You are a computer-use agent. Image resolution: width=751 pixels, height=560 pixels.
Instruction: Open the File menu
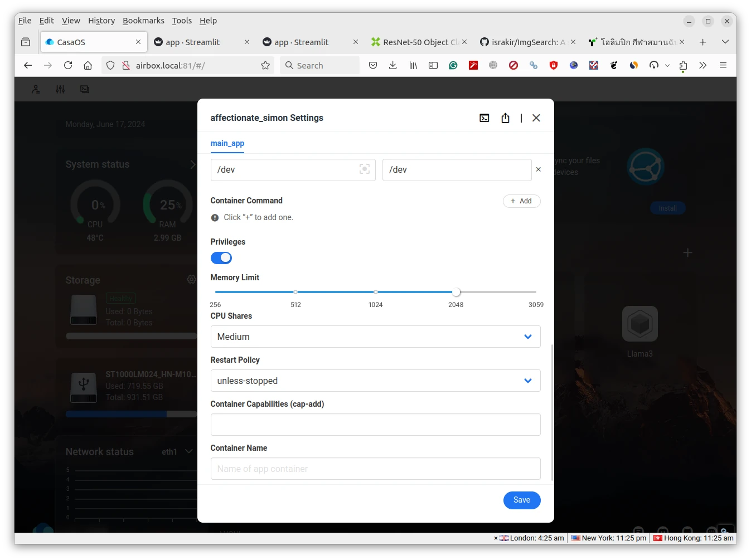(x=25, y=21)
